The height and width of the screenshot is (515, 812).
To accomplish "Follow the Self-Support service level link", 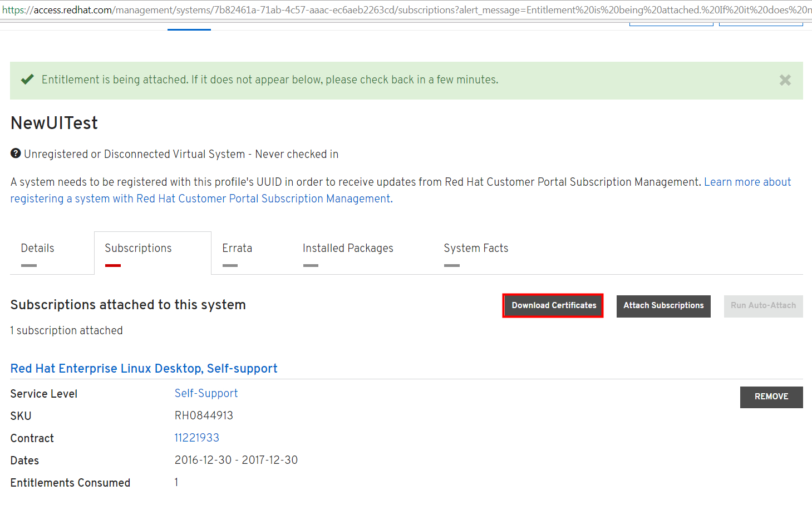I will point(206,393).
